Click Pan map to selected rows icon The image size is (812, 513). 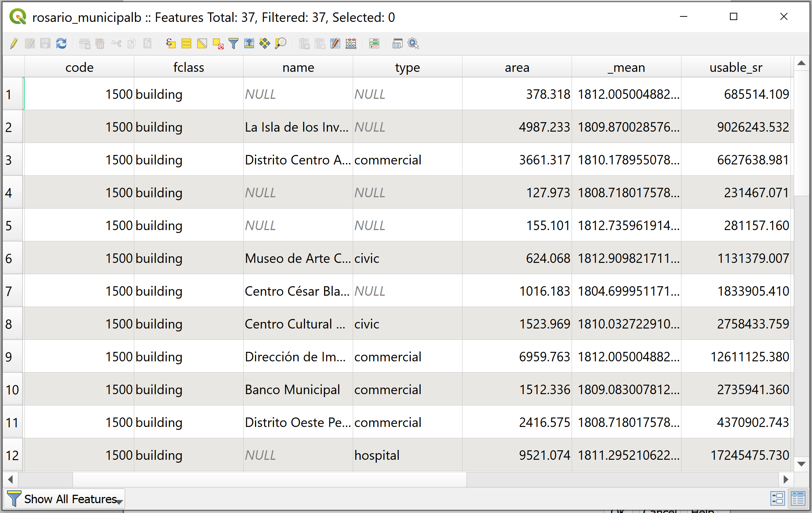coord(265,44)
